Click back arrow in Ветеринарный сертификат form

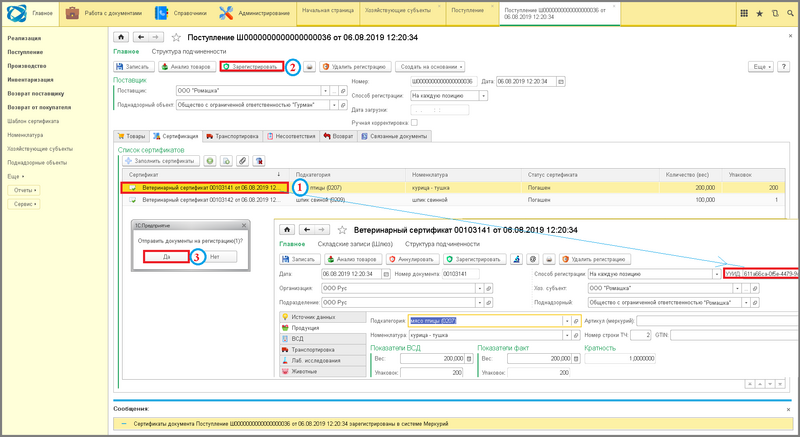click(307, 229)
